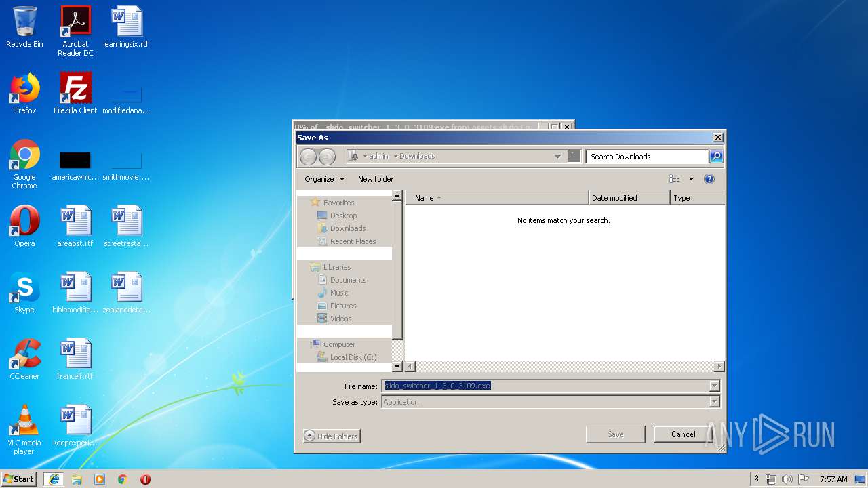The height and width of the screenshot is (488, 868).
Task: Click the taskbar clock showing 7:57 AM
Action: (833, 479)
